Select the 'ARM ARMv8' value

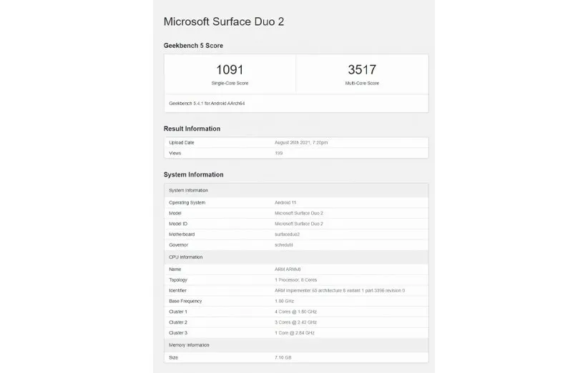(288, 269)
